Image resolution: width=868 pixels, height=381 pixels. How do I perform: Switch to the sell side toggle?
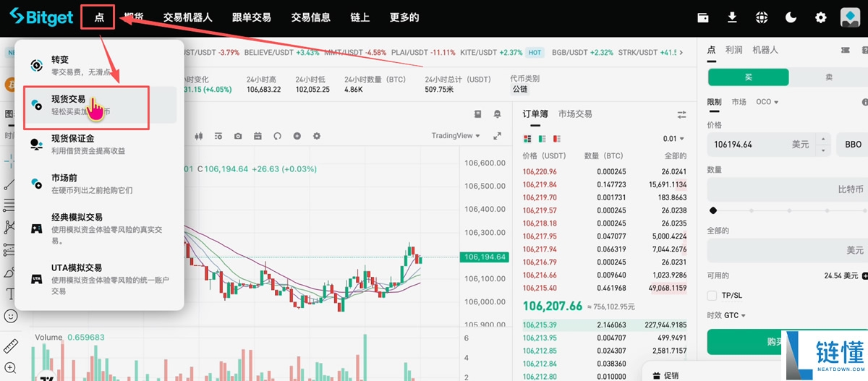829,77
